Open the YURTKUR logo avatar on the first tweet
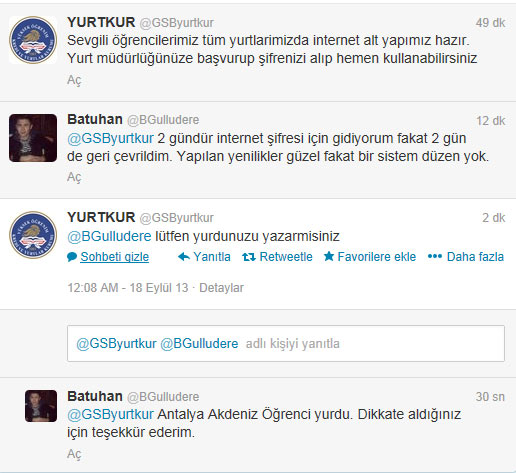This screenshot has height=473, width=516. tap(33, 40)
